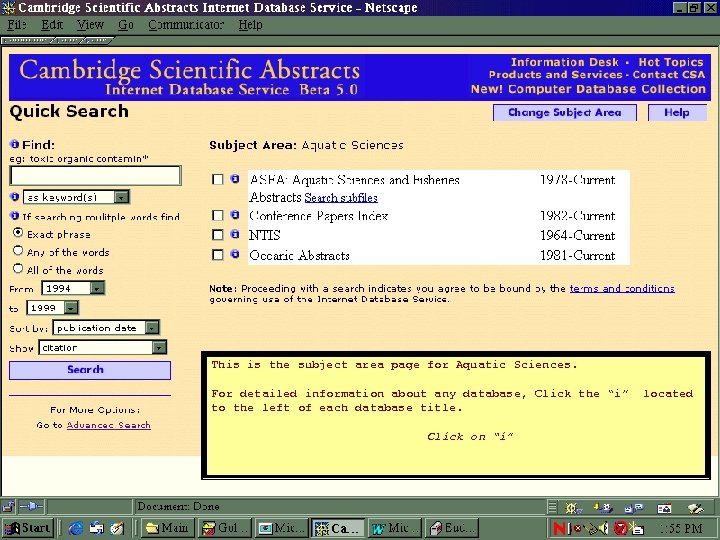Open Products and Services link
The image size is (720, 540).
pyautogui.click(x=556, y=75)
